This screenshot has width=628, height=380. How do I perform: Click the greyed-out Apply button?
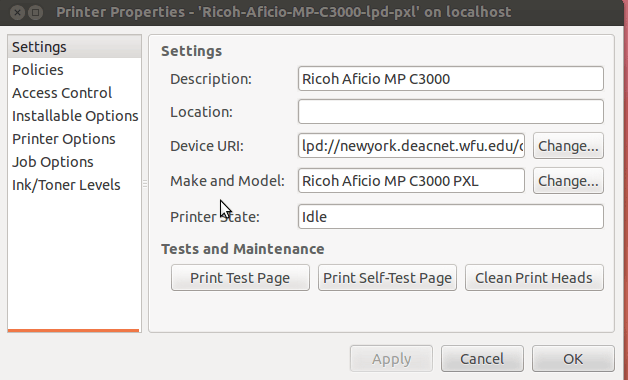coord(391,359)
